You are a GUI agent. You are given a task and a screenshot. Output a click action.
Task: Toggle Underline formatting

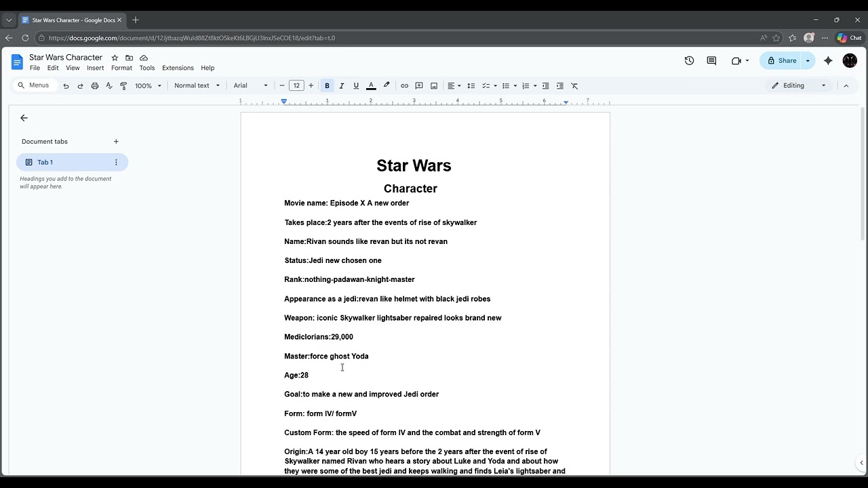356,86
